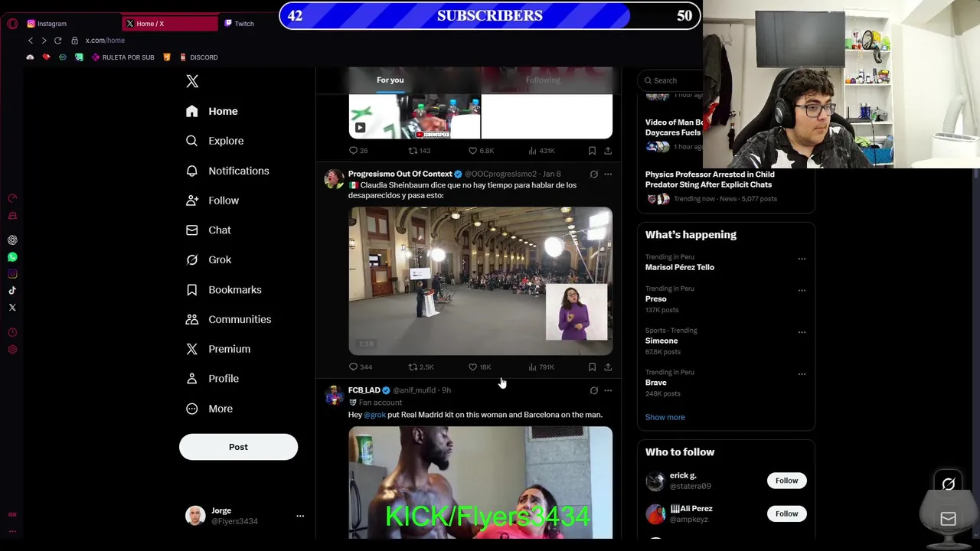Click Grok icon on Progresismo post
Viewport: 980px width, 551px height.
[593, 174]
